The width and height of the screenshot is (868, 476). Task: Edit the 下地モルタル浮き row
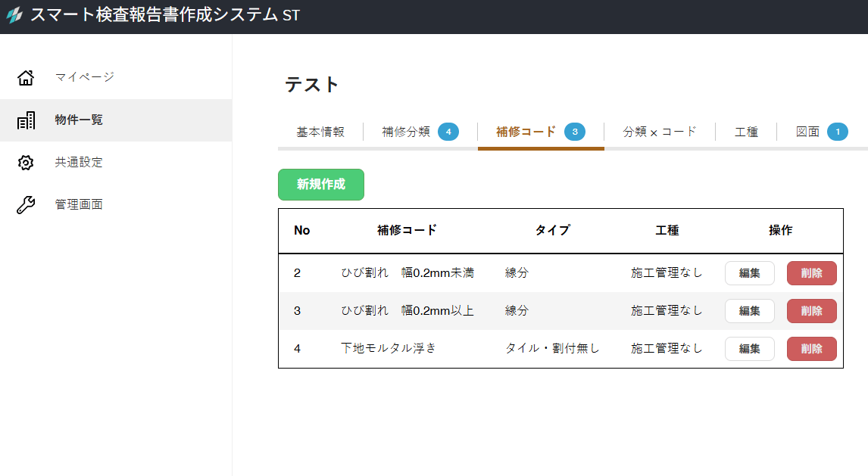pos(749,349)
